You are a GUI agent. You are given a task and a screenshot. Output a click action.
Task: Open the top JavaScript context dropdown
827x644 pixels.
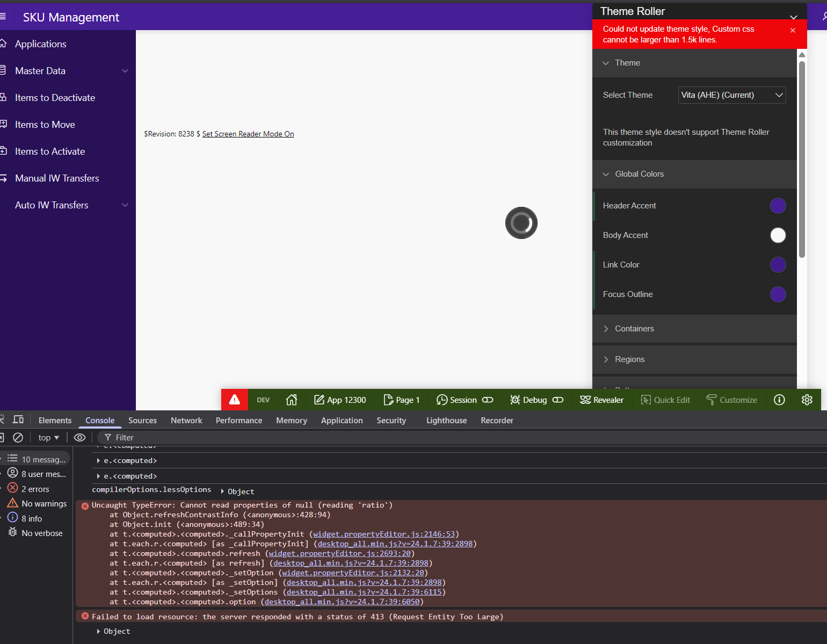48,437
